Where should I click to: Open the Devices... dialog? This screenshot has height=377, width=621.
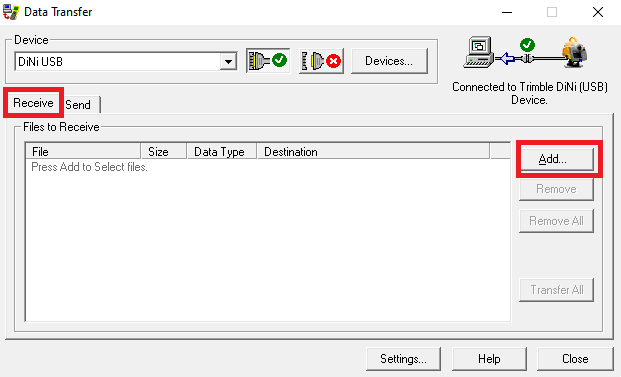[x=389, y=61]
